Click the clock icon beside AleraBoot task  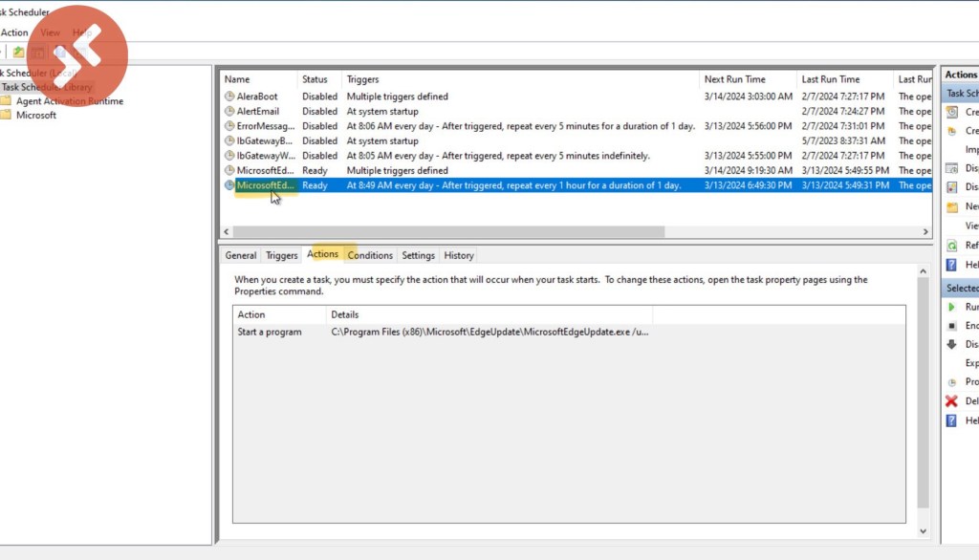tap(229, 97)
